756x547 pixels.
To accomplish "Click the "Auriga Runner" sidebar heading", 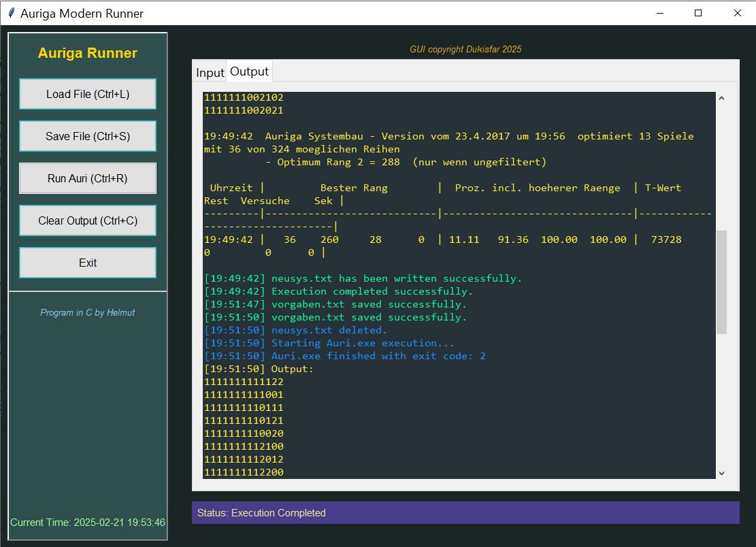I will point(88,53).
